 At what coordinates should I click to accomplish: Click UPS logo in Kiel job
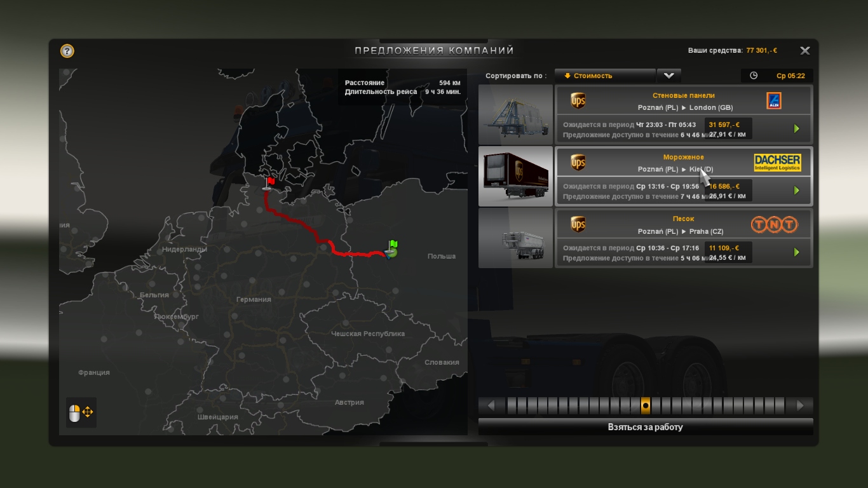click(578, 163)
